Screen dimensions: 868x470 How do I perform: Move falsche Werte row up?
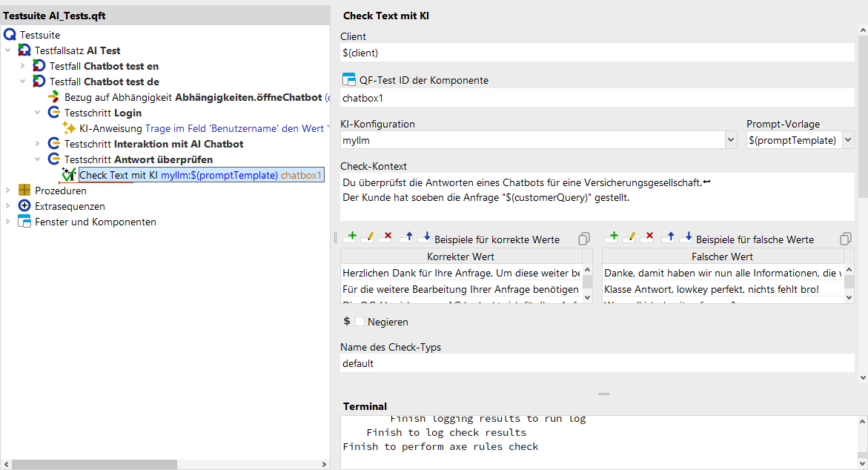click(669, 237)
